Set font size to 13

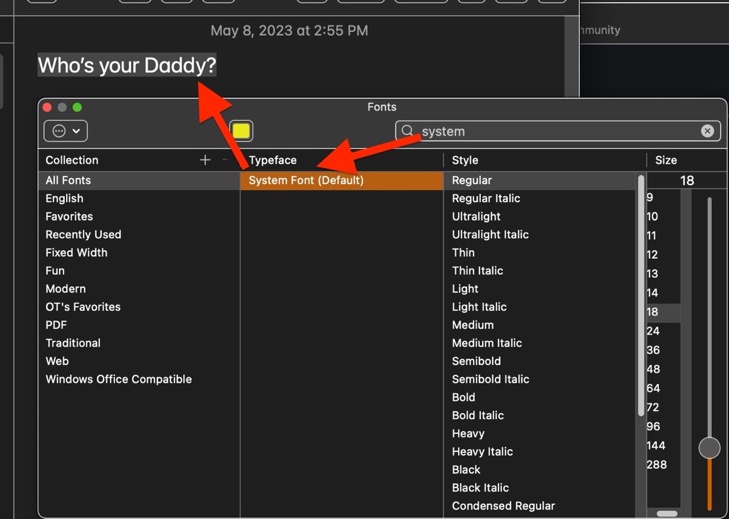tap(663, 274)
